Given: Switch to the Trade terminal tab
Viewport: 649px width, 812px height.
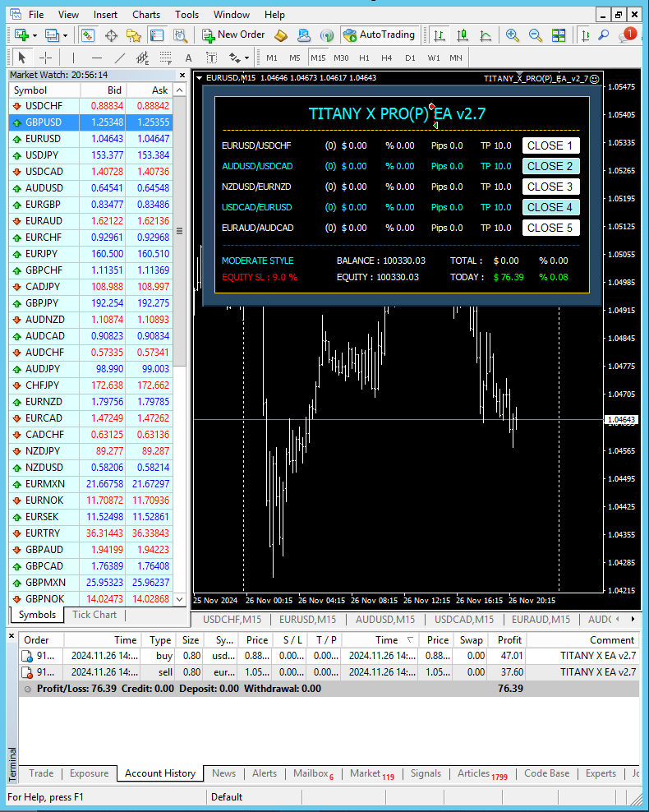Looking at the screenshot, I should pyautogui.click(x=41, y=773).
